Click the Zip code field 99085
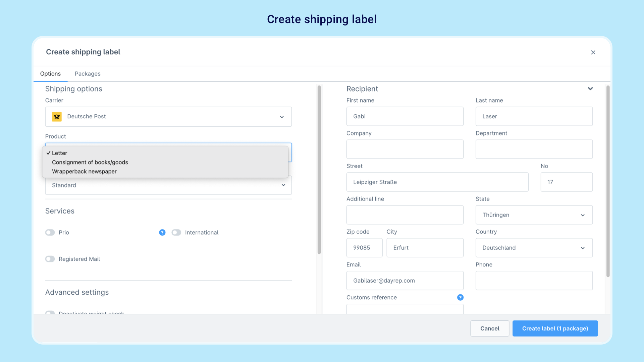The height and width of the screenshot is (362, 644). coord(364,248)
